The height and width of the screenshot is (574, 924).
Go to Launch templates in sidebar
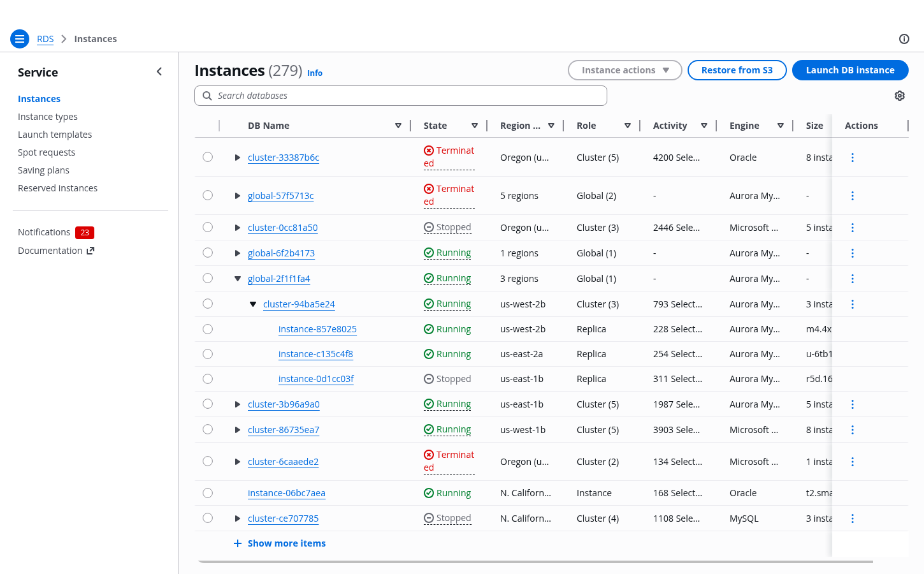[x=55, y=135]
